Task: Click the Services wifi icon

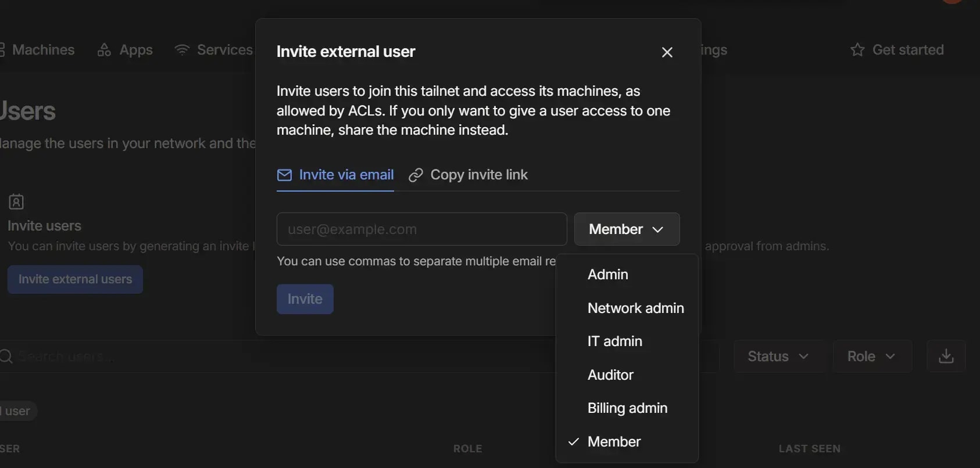Action: coord(182,50)
